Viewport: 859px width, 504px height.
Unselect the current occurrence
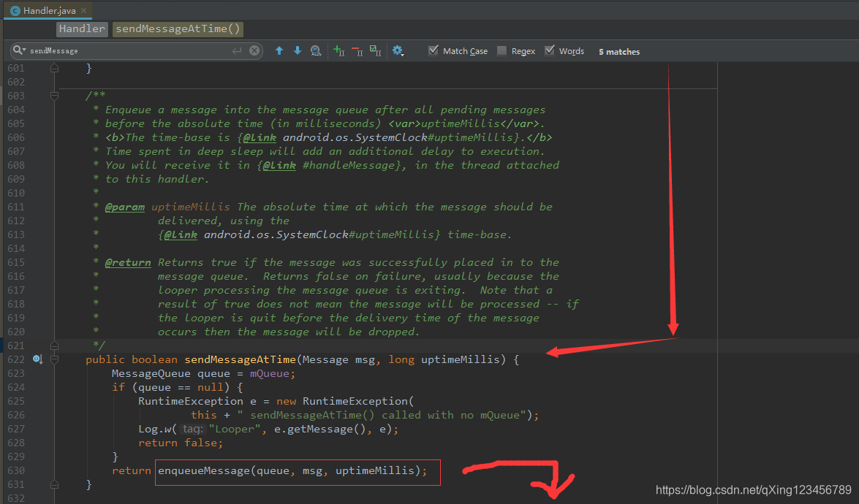(x=357, y=51)
